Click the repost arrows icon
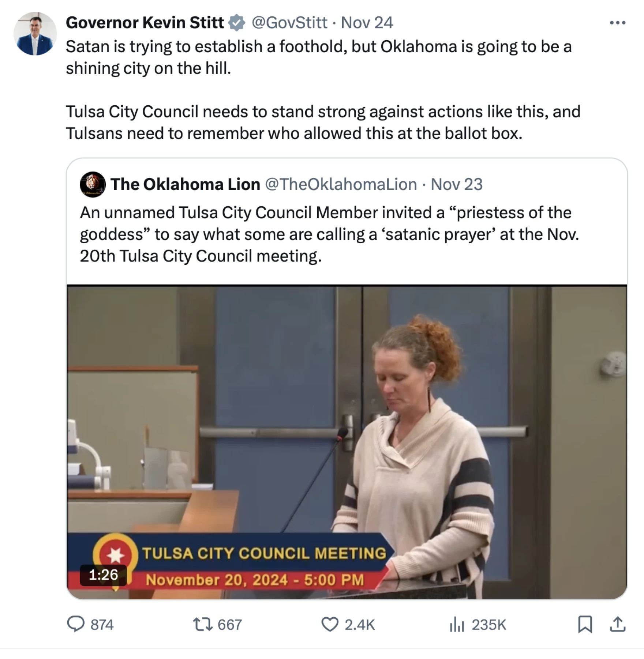Viewport: 644px width, 659px height. (x=203, y=624)
